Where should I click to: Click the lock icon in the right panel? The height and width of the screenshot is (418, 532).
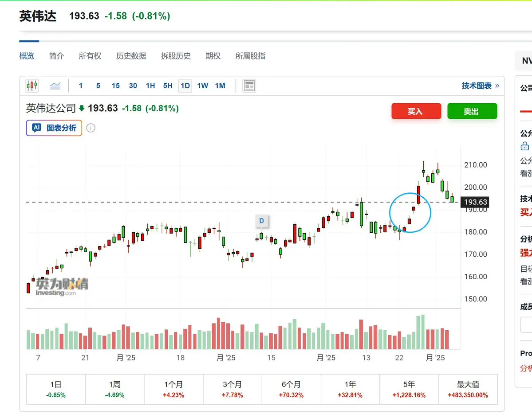pyautogui.click(x=524, y=146)
